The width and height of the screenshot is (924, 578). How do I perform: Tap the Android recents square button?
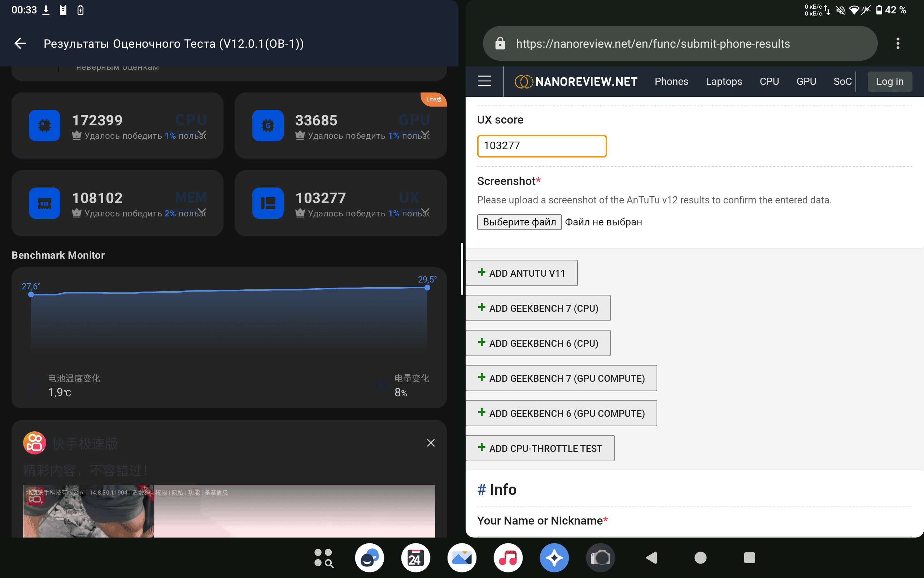[749, 558]
